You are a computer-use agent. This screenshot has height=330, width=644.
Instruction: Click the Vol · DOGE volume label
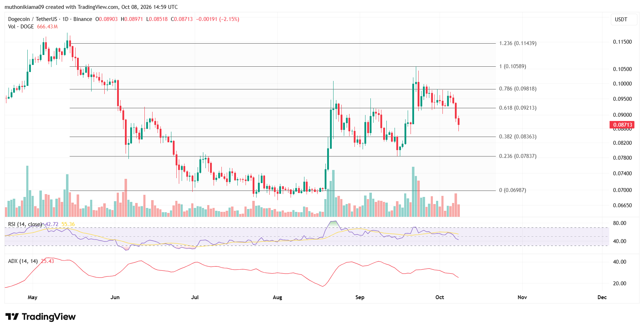21,27
